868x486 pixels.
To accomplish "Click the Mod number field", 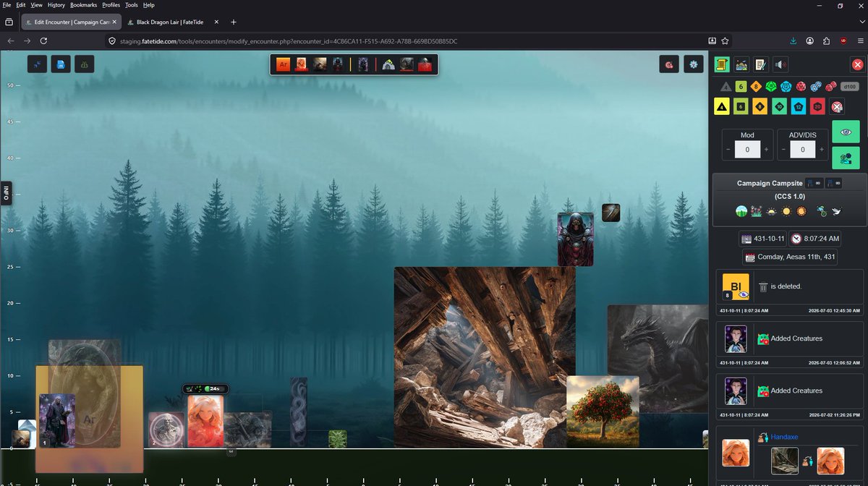I will click(748, 150).
